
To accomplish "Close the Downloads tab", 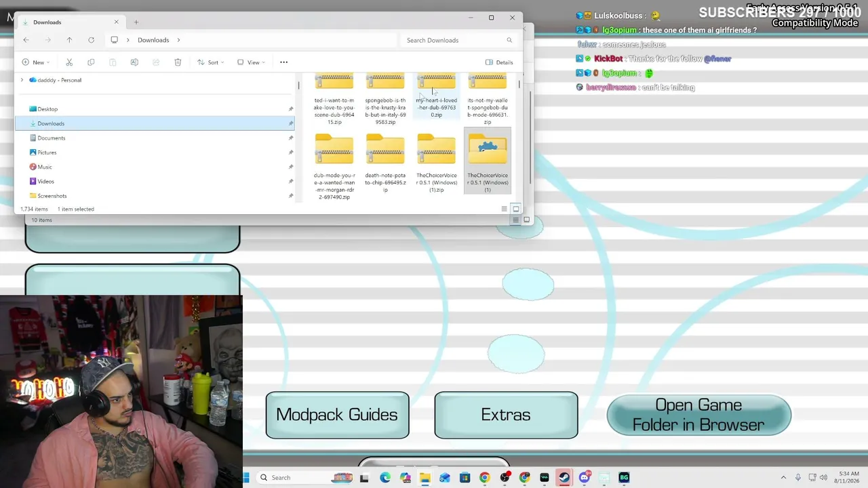I will click(116, 22).
